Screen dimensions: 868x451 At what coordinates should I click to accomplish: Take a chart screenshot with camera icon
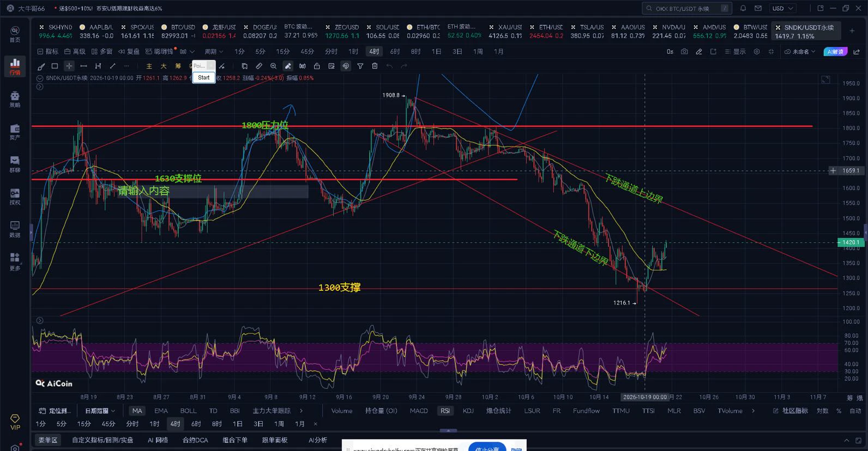click(684, 52)
